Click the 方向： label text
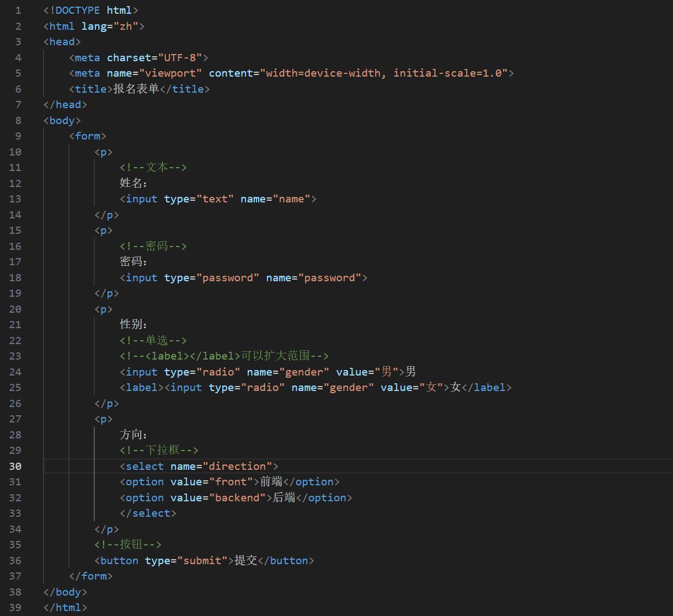The height and width of the screenshot is (616, 673). tap(134, 435)
